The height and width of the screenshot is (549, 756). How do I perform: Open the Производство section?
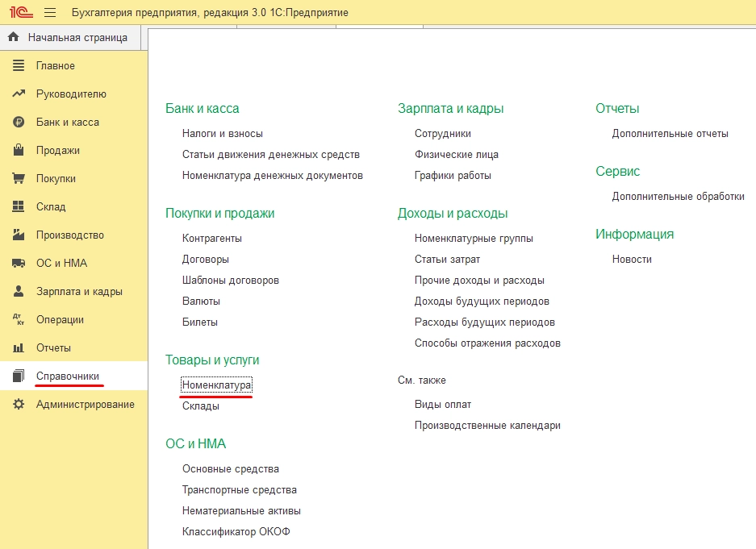click(x=70, y=235)
